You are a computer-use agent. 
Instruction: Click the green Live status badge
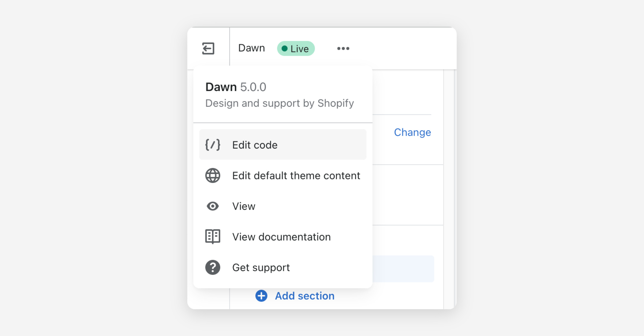click(x=296, y=48)
